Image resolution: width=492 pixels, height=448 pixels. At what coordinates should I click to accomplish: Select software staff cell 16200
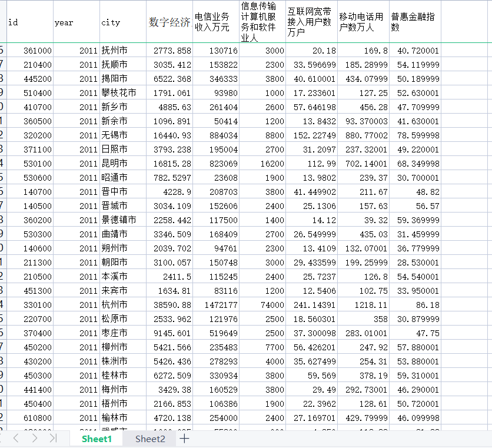pos(262,163)
